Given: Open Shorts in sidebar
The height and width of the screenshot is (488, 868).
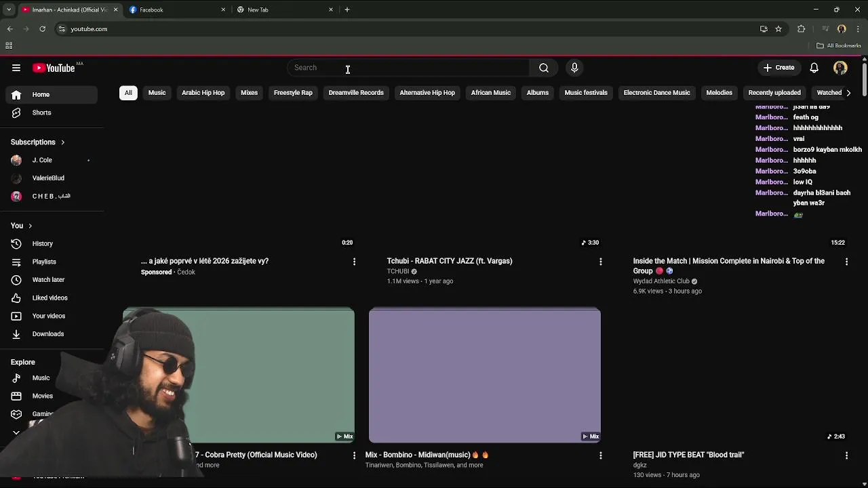Looking at the screenshot, I should click(x=52, y=113).
